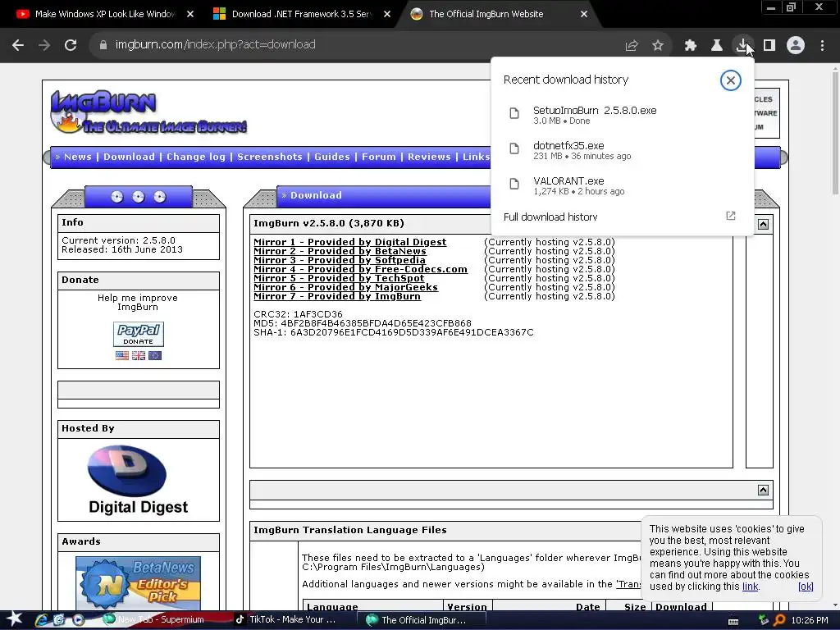840x630 pixels.
Task: Reload the ImgBurn download page
Action: click(x=71, y=45)
